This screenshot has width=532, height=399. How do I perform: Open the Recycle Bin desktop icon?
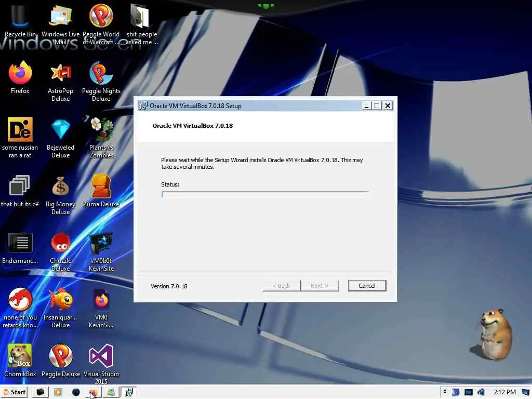[20, 21]
